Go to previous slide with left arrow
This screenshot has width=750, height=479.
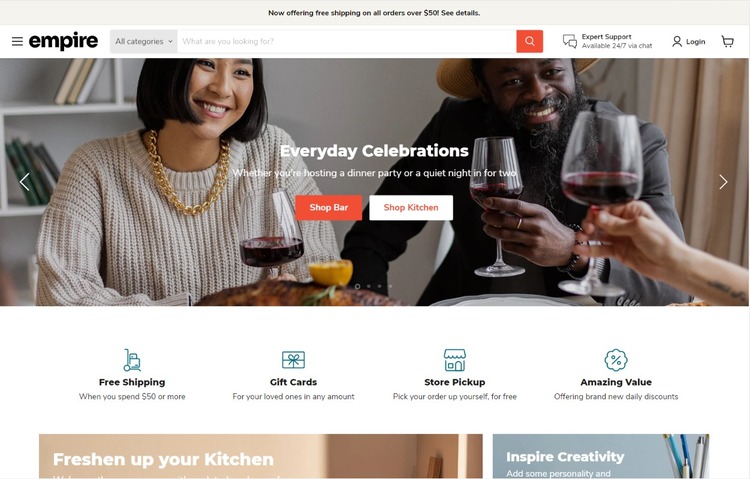click(25, 182)
